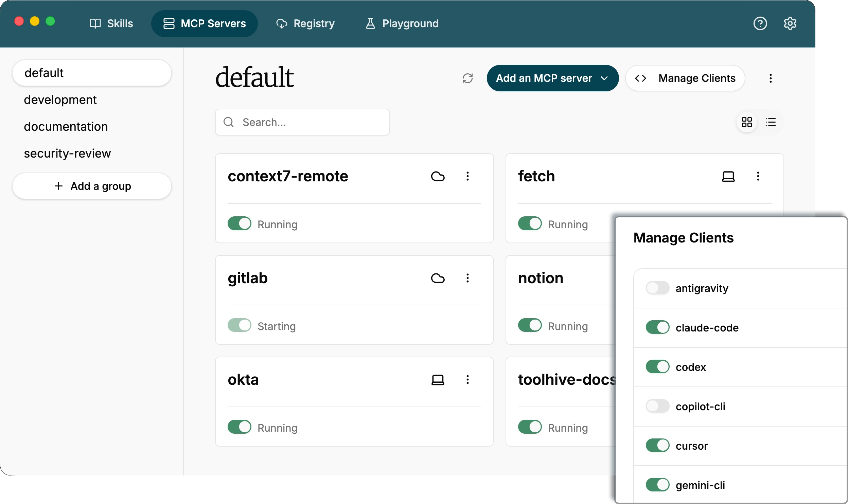This screenshot has width=848, height=504.
Task: Open the group options kebab next to Manage Clients
Action: (x=771, y=78)
